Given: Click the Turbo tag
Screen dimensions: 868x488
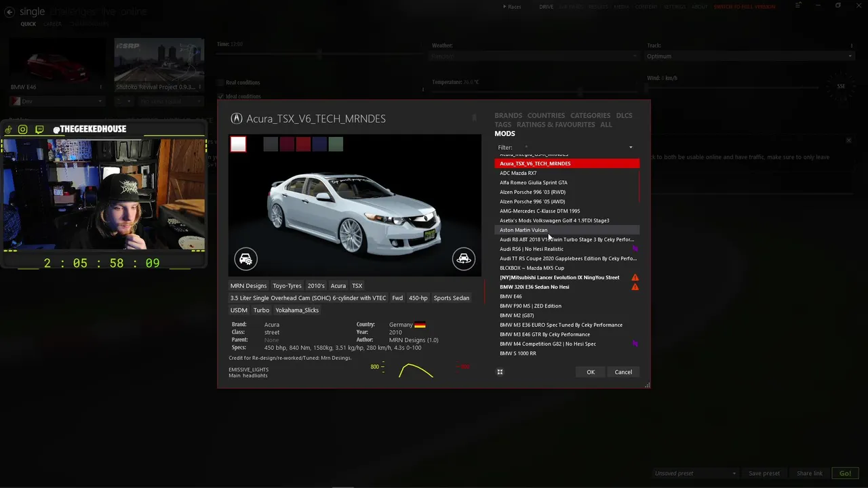Looking at the screenshot, I should (261, 310).
